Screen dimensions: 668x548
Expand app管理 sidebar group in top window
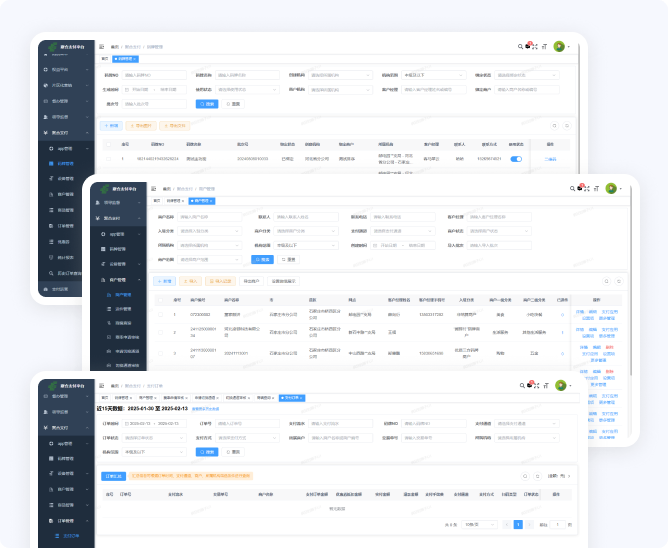(66, 149)
